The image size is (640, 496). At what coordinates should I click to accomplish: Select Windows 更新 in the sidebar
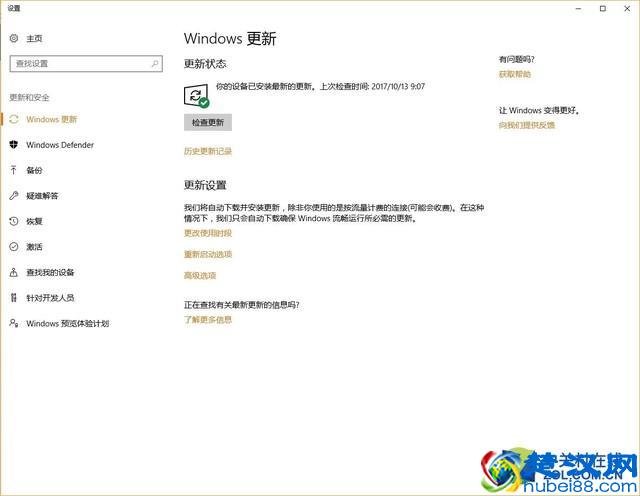(x=52, y=119)
